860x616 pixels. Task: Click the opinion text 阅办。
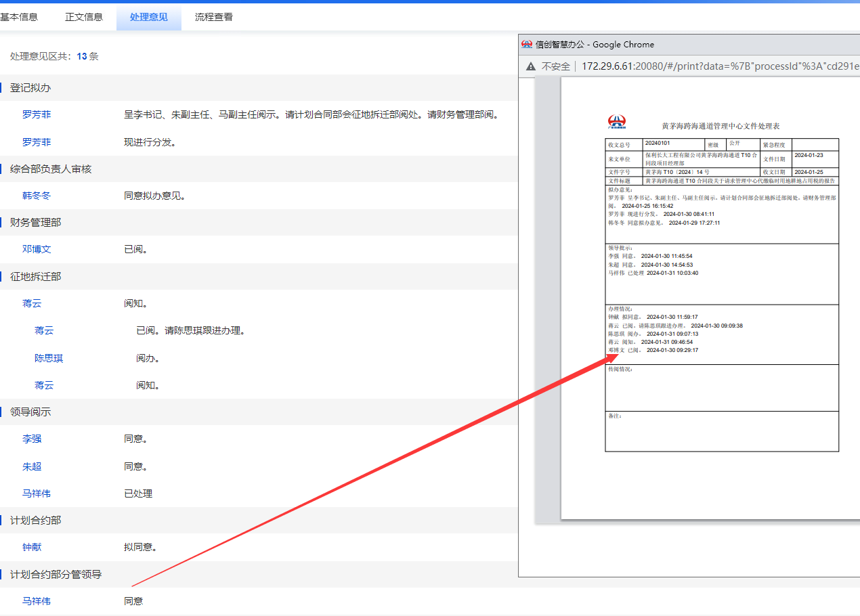(148, 358)
